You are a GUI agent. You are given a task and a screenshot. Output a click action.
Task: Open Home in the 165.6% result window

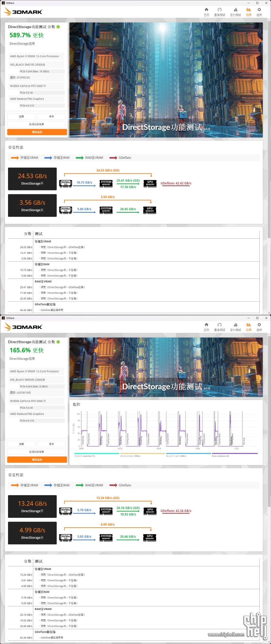[x=206, y=327]
